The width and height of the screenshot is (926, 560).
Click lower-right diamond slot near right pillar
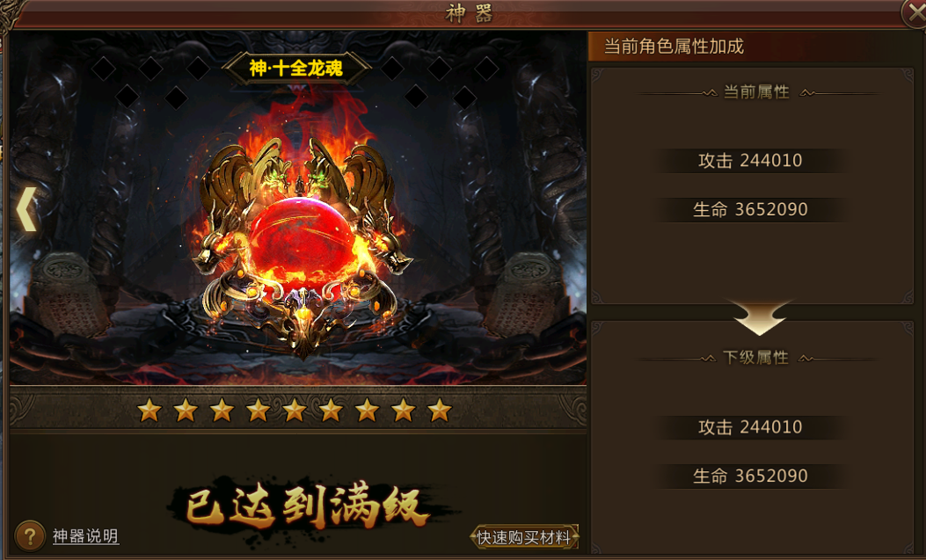[465, 98]
